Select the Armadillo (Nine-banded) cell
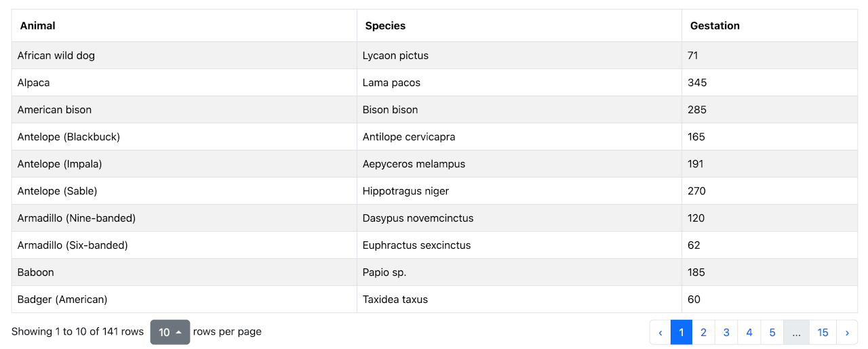This screenshot has height=349, width=868. click(x=77, y=218)
